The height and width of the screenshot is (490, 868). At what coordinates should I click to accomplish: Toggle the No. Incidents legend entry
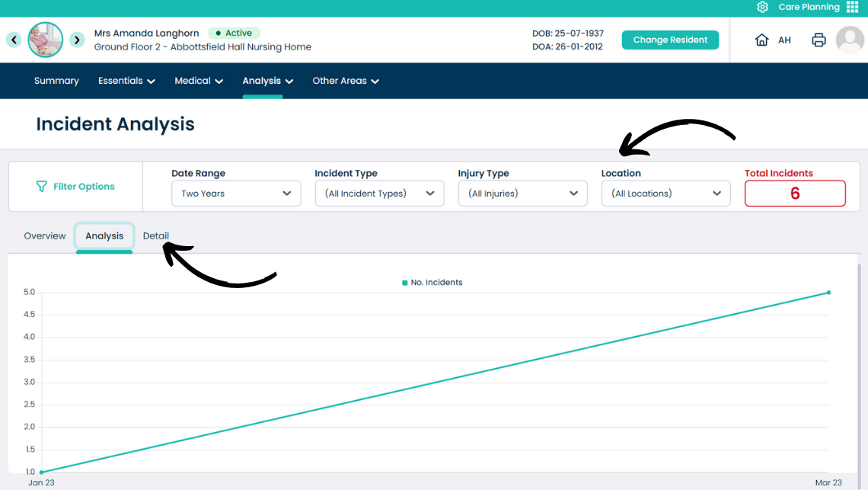(432, 283)
